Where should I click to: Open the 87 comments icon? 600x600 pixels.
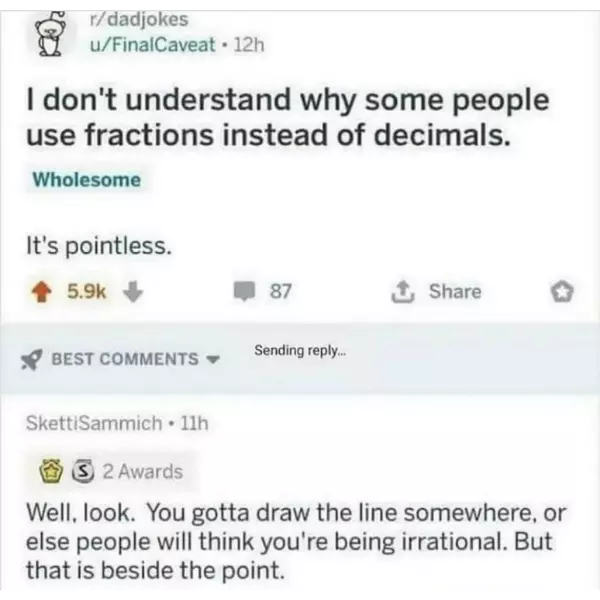246,291
